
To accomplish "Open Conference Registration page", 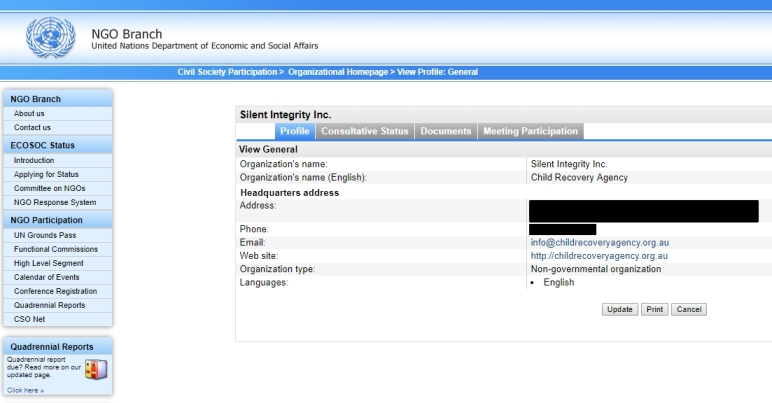I will pyautogui.click(x=53, y=291).
